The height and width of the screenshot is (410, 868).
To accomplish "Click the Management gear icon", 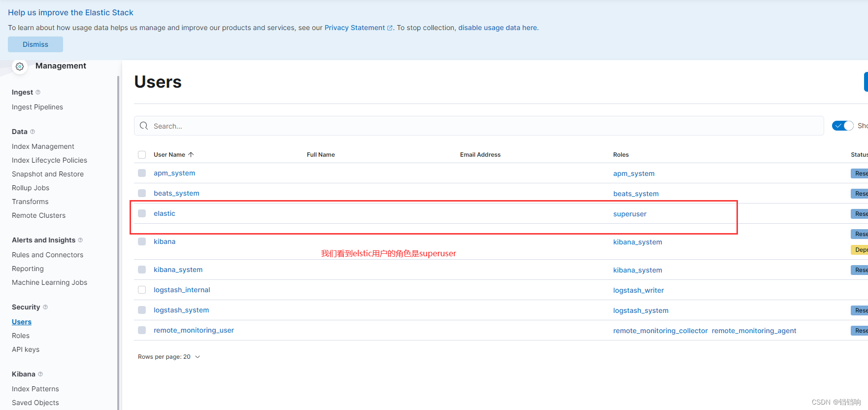I will pyautogui.click(x=20, y=66).
